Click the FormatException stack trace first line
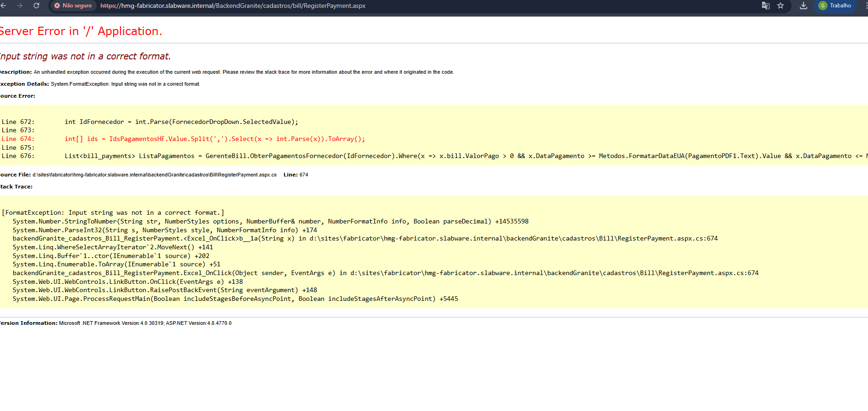 (x=113, y=212)
